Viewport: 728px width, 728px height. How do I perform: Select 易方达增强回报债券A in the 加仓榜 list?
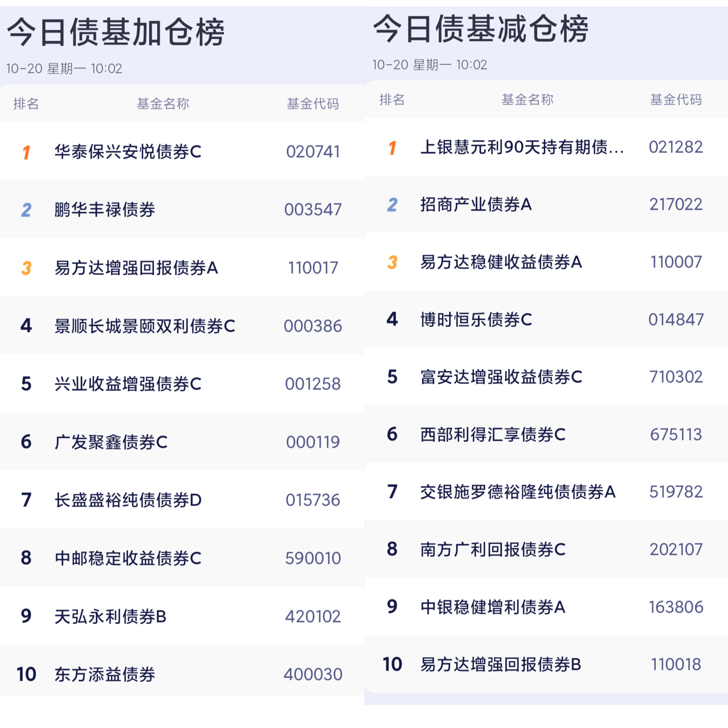coord(136,268)
